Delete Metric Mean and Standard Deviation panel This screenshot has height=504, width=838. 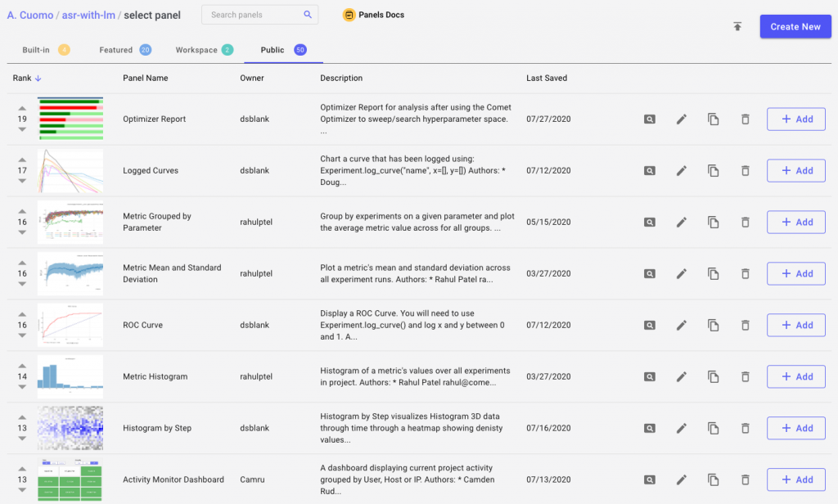pyautogui.click(x=745, y=273)
